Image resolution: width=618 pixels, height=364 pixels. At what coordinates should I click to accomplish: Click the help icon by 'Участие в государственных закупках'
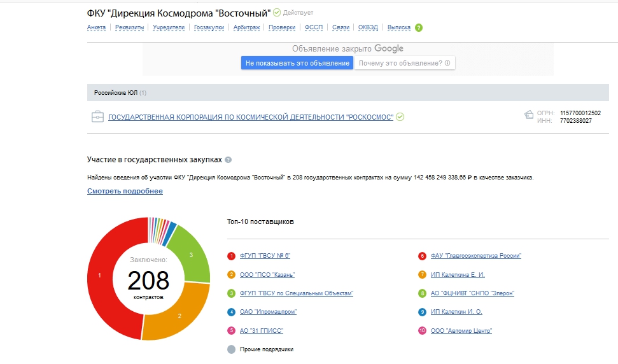tap(228, 160)
